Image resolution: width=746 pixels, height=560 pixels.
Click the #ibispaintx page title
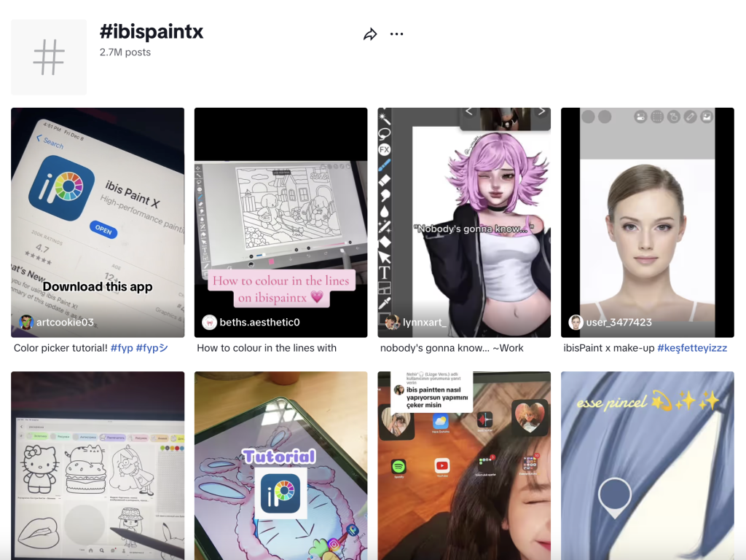pos(152,32)
